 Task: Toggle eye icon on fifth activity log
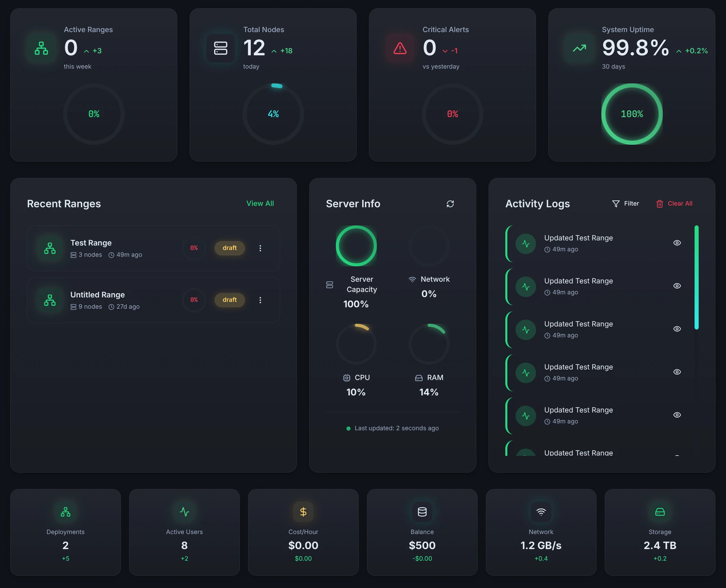pyautogui.click(x=677, y=415)
